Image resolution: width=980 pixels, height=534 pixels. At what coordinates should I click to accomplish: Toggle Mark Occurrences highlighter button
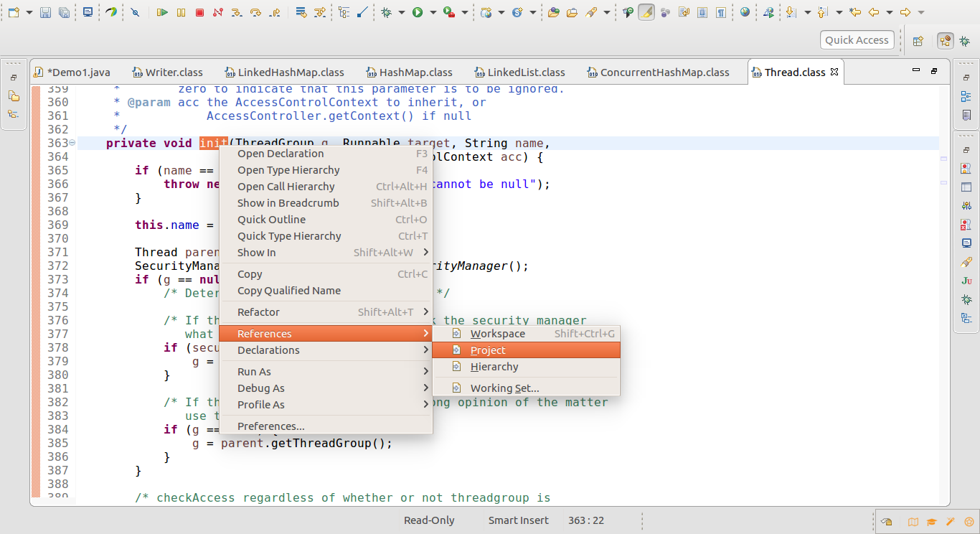[x=646, y=12]
